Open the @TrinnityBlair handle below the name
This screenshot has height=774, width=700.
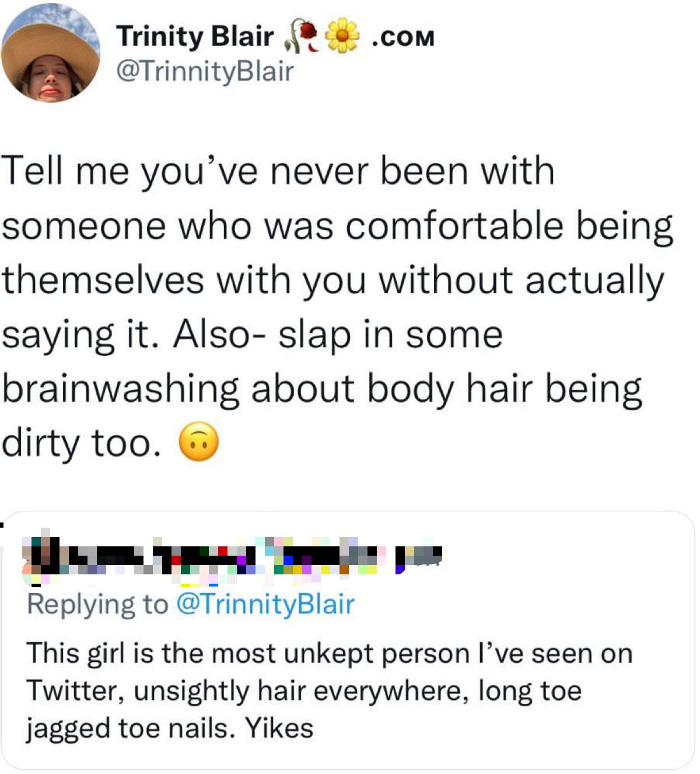pos(205,72)
